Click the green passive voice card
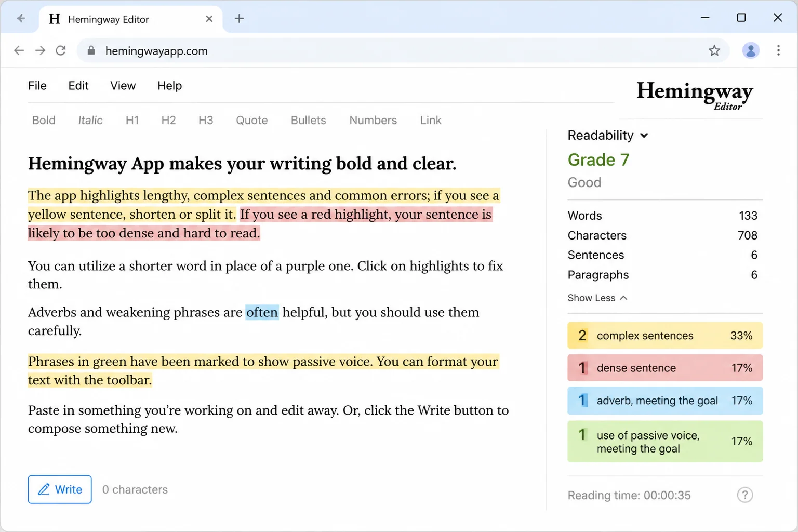This screenshot has height=532, width=798. tap(665, 442)
